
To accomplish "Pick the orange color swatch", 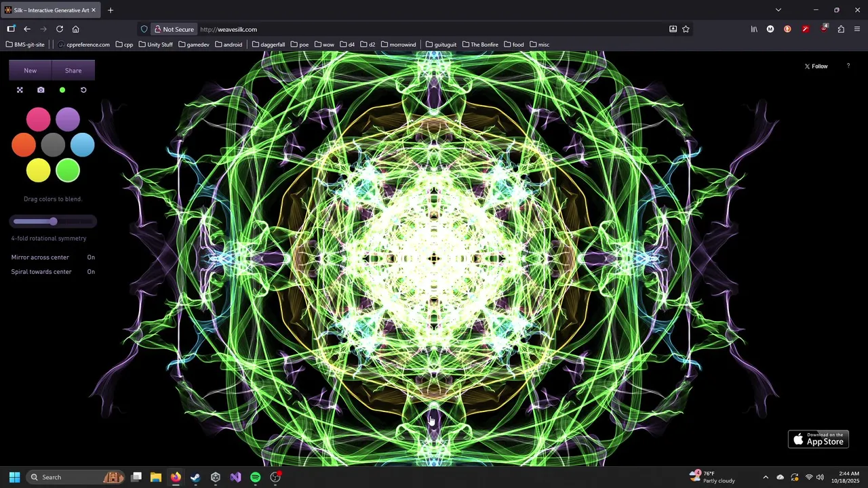I will click(x=24, y=145).
